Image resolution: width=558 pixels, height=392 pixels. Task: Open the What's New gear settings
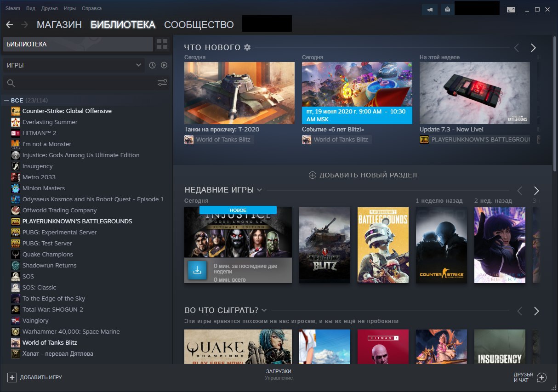[247, 47]
